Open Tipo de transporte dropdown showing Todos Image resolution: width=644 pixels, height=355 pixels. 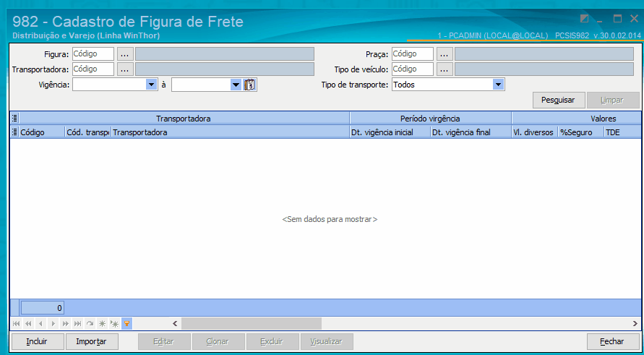(498, 85)
